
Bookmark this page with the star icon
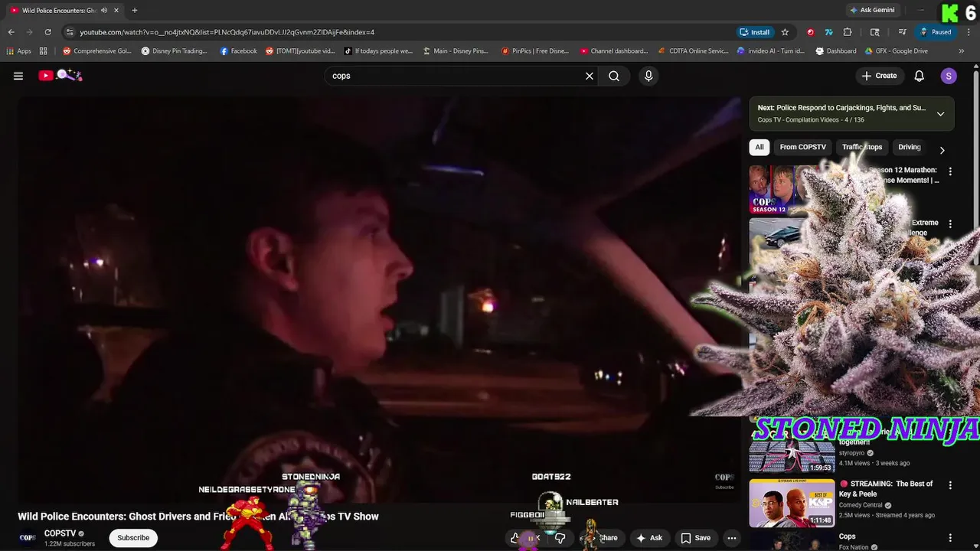pyautogui.click(x=785, y=32)
